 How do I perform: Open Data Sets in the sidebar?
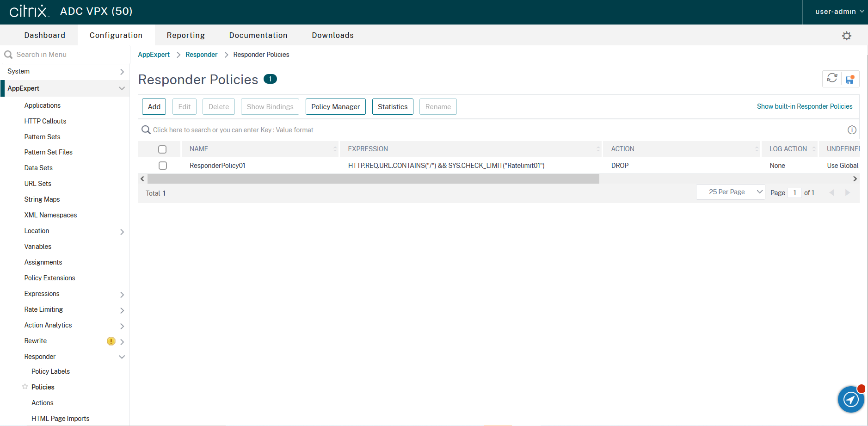(38, 168)
